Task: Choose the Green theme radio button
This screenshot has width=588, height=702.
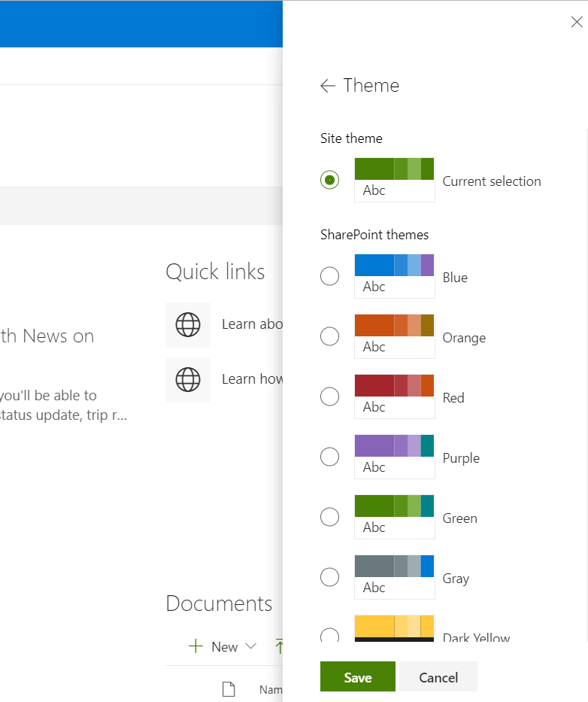Action: [x=330, y=517]
